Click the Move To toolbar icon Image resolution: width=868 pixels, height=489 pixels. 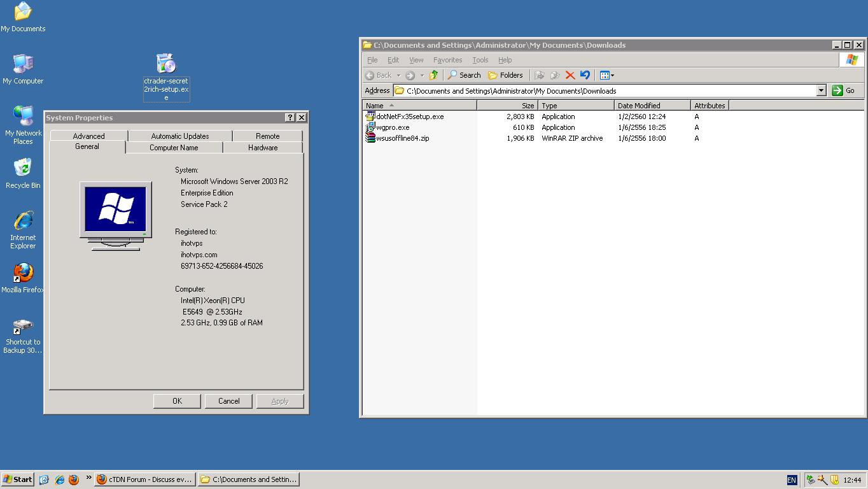(x=540, y=75)
